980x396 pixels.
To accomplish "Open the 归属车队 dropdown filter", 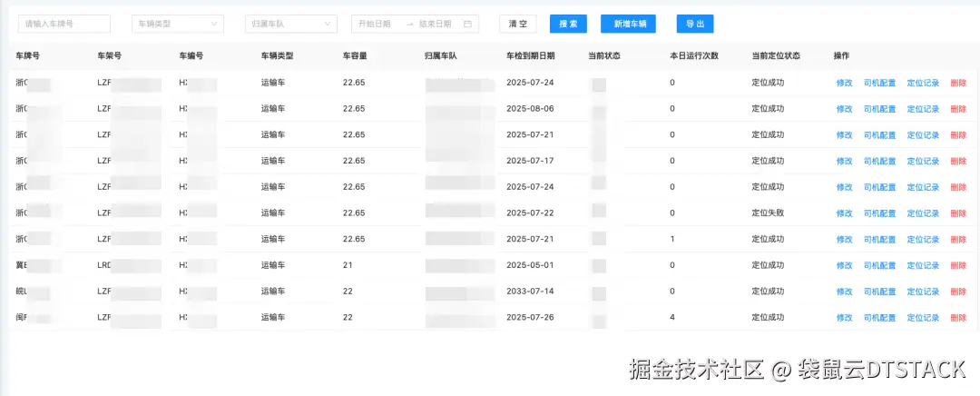I will pyautogui.click(x=290, y=24).
